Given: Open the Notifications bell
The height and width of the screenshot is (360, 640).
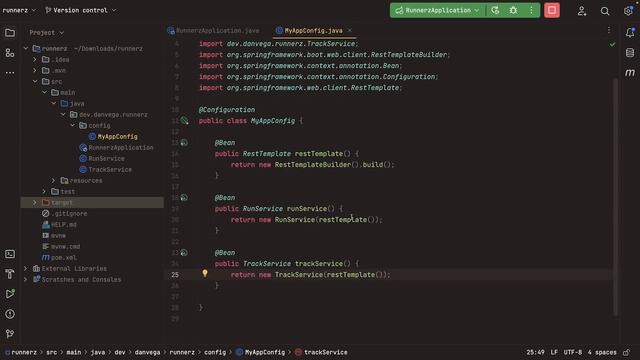Looking at the screenshot, I should tap(630, 33).
